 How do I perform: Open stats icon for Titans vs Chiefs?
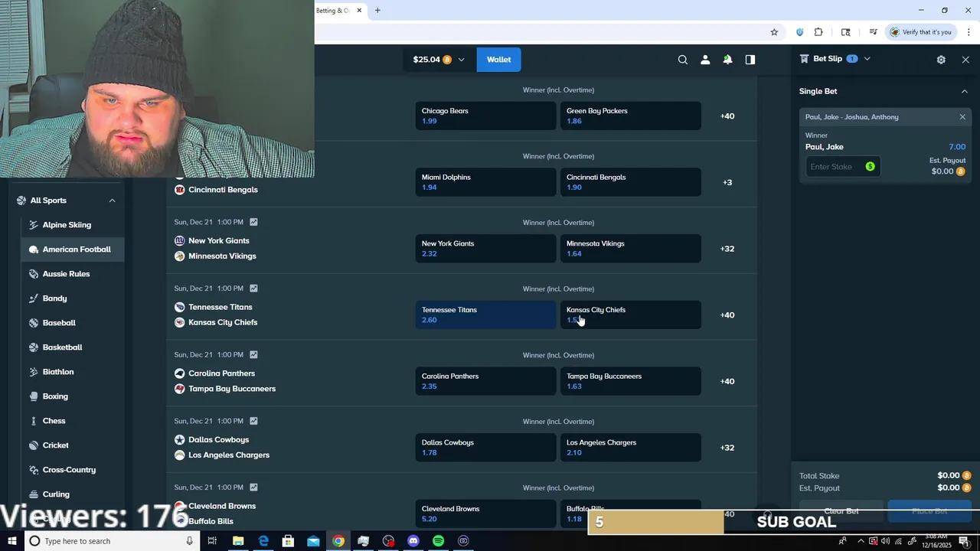pos(253,289)
